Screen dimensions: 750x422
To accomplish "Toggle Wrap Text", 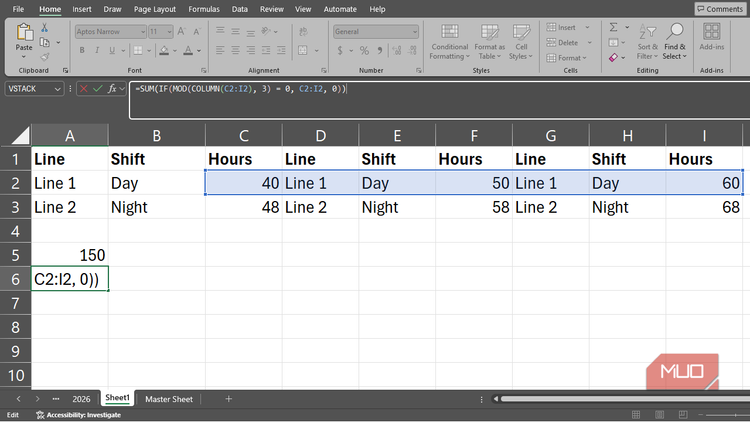I will coord(303,32).
